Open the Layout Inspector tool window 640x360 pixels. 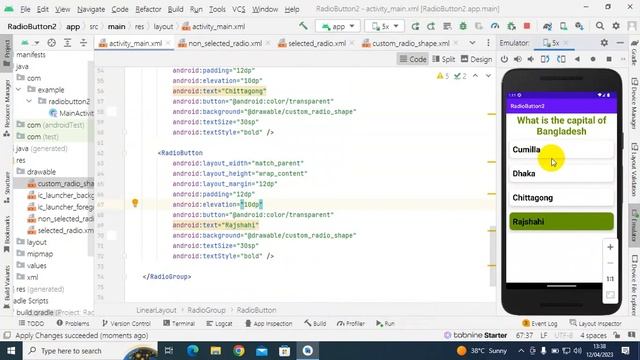(595, 323)
